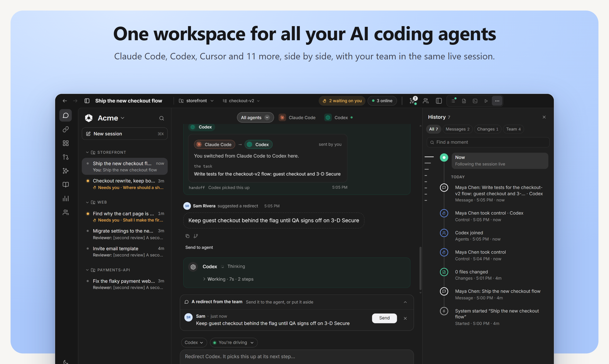Click the play icon in top toolbar
The image size is (609, 364).
point(486,101)
